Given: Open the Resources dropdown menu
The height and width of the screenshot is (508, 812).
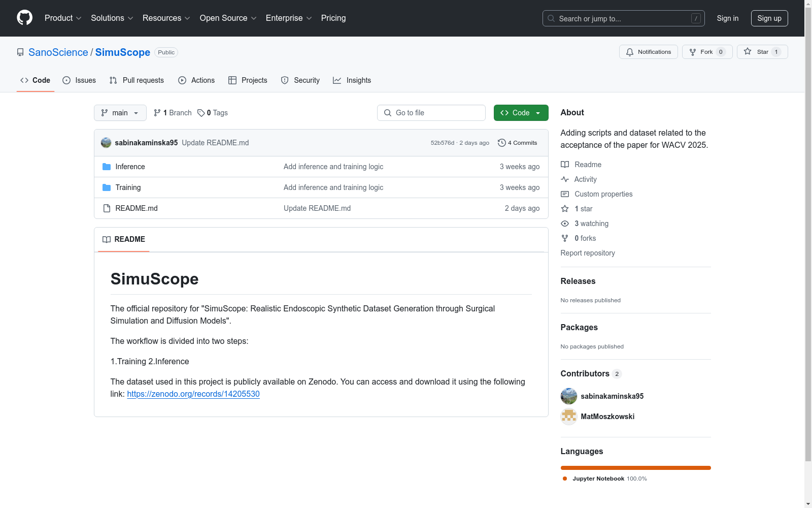Looking at the screenshot, I should [x=166, y=18].
